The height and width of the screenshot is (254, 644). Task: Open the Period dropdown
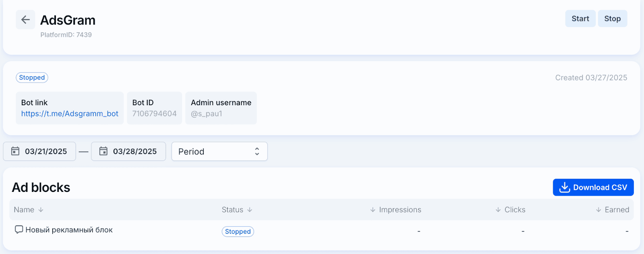[219, 151]
